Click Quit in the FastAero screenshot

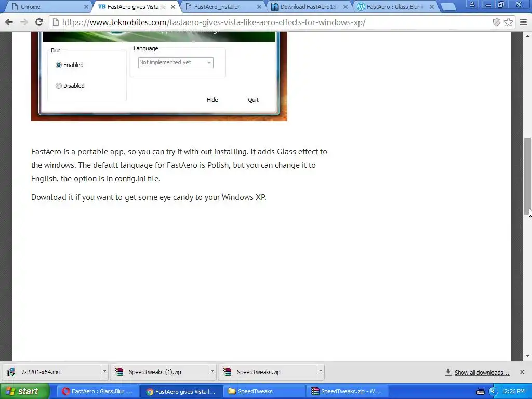pos(253,100)
